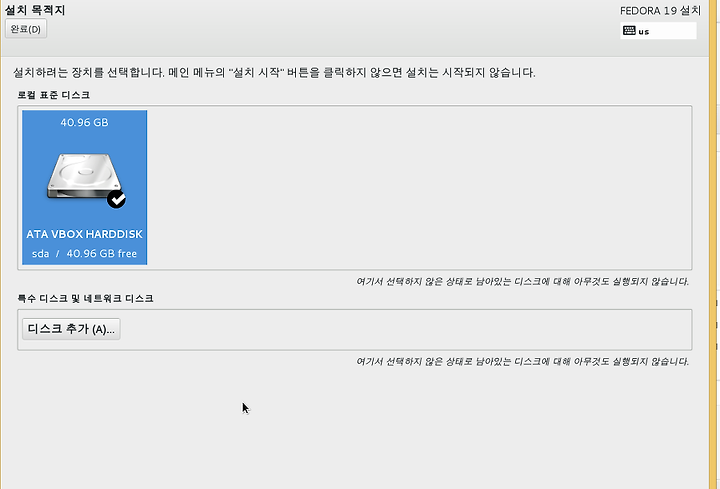
Task: Click the 40.96 GB capacity text
Action: pos(84,123)
